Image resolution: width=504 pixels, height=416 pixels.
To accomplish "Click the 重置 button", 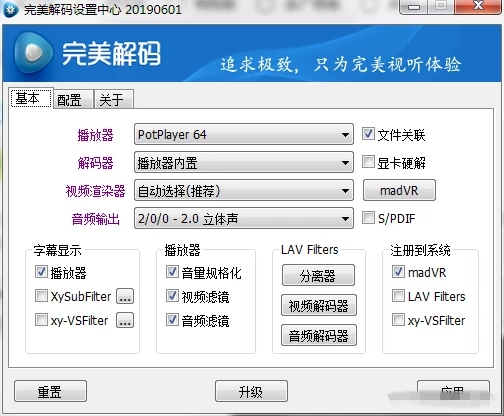I will coord(50,391).
